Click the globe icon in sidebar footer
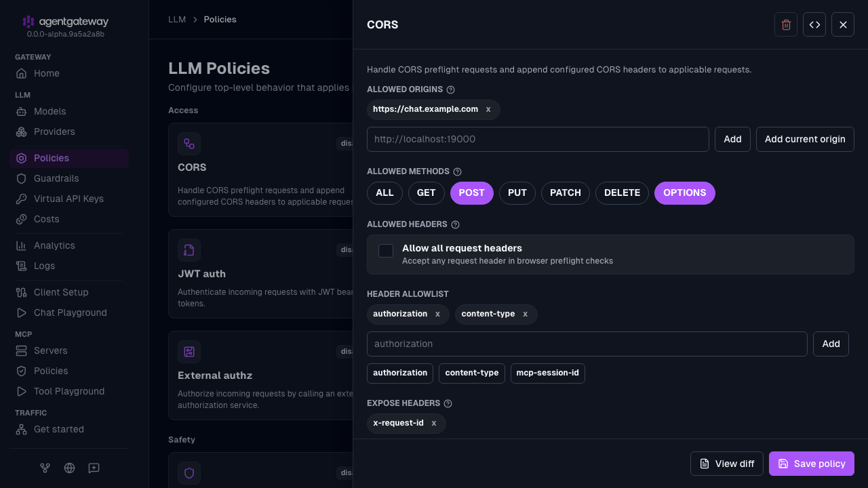Image resolution: width=868 pixels, height=488 pixels. click(x=69, y=468)
